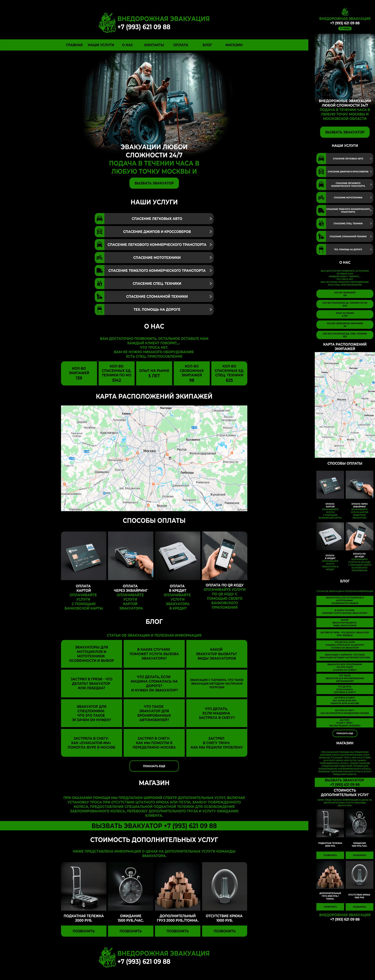Open the Наши услуги menu item
The width and height of the screenshot is (375, 980).
tap(101, 45)
